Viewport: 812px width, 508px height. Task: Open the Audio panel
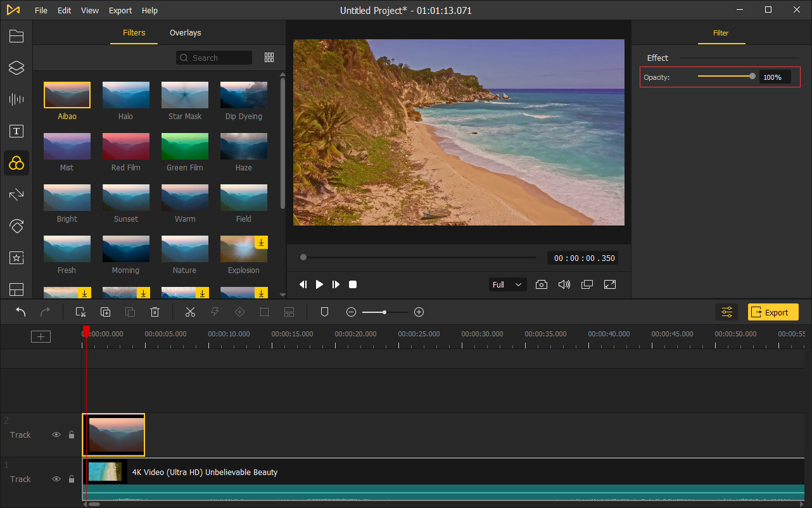16,99
